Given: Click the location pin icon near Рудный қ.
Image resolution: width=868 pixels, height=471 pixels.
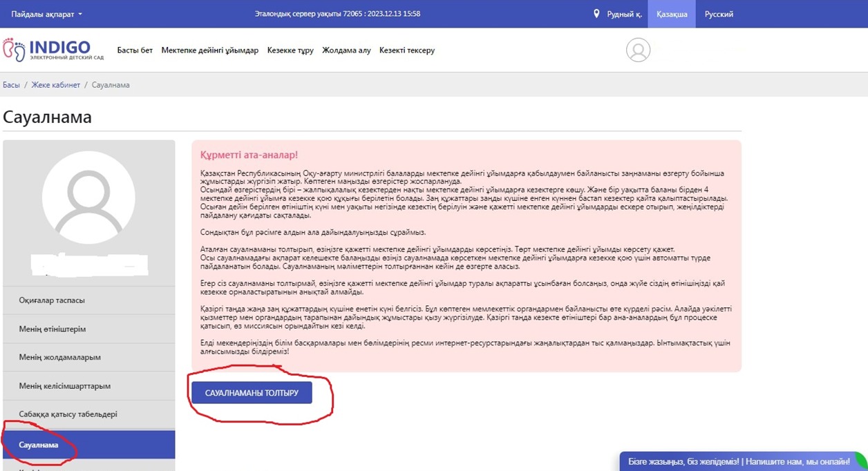Looking at the screenshot, I should point(596,14).
